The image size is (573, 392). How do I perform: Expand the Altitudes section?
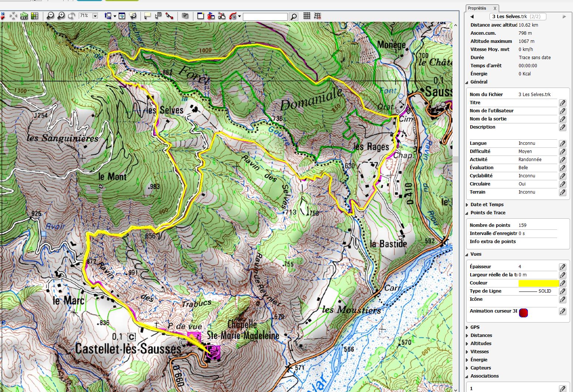pos(481,343)
